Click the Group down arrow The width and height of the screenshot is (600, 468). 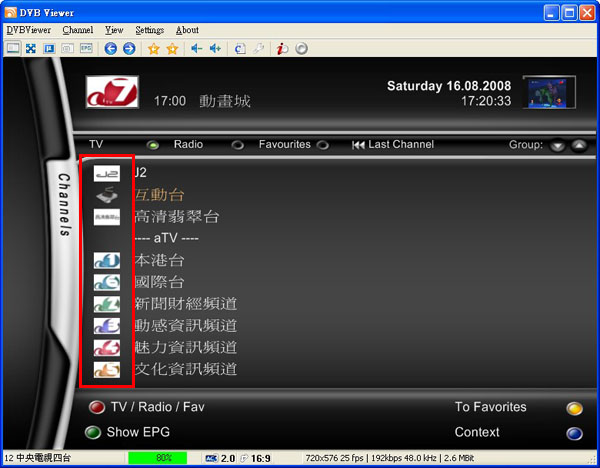[x=558, y=145]
